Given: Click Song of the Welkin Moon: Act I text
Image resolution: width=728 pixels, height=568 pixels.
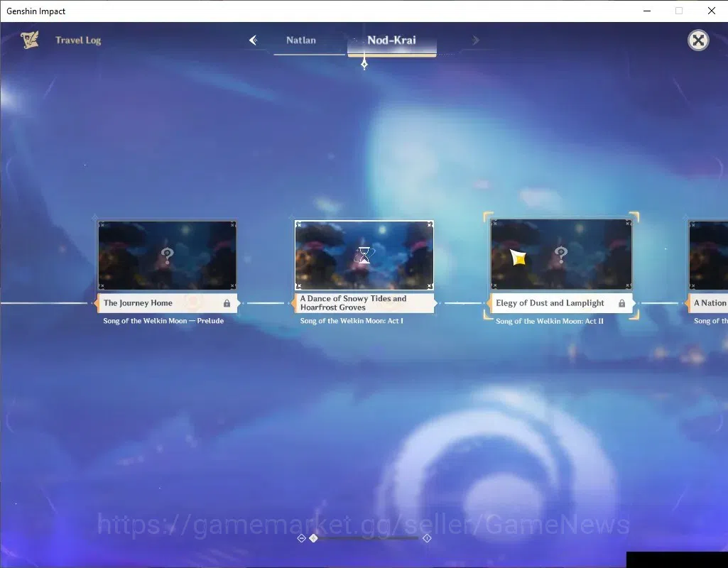Looking at the screenshot, I should pos(352,321).
